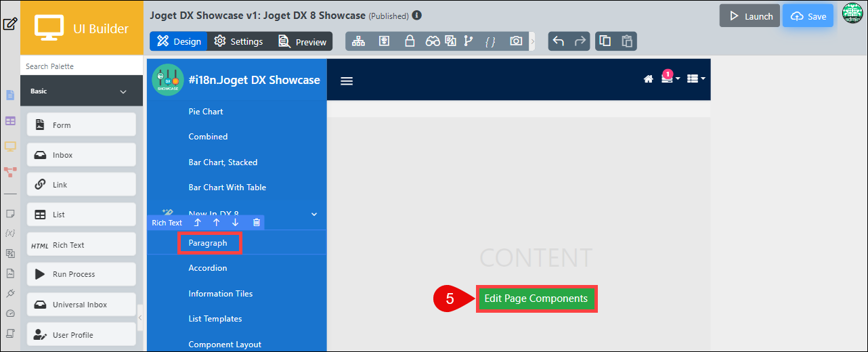
Task: Open the design app edit icon
Action: click(x=10, y=24)
